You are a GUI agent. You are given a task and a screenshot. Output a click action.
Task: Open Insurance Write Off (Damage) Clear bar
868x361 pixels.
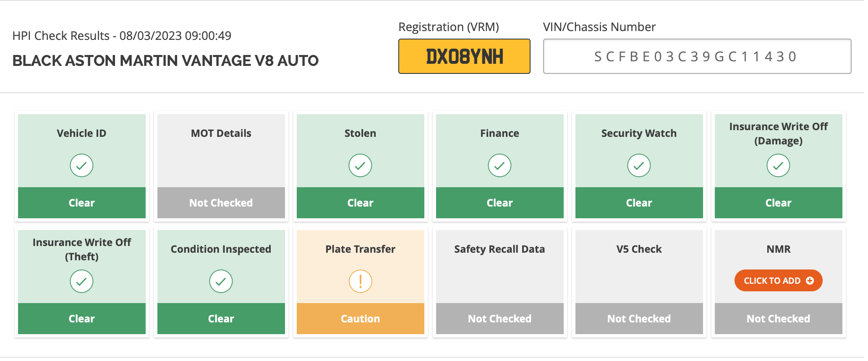point(779,203)
